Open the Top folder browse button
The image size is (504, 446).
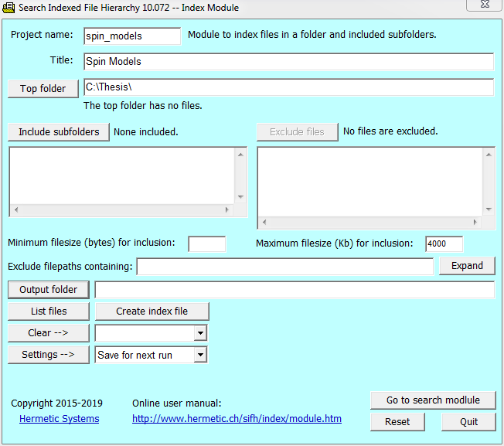(x=43, y=89)
